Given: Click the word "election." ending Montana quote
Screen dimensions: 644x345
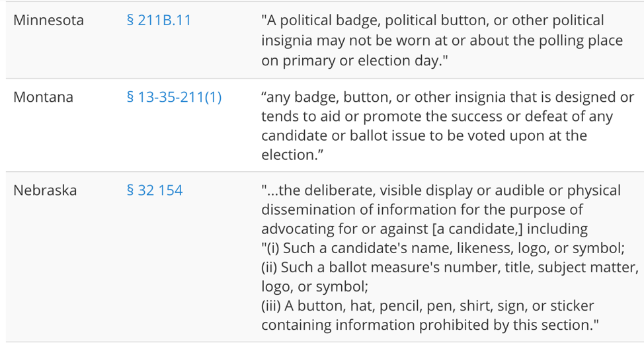Looking at the screenshot, I should coord(292,155).
